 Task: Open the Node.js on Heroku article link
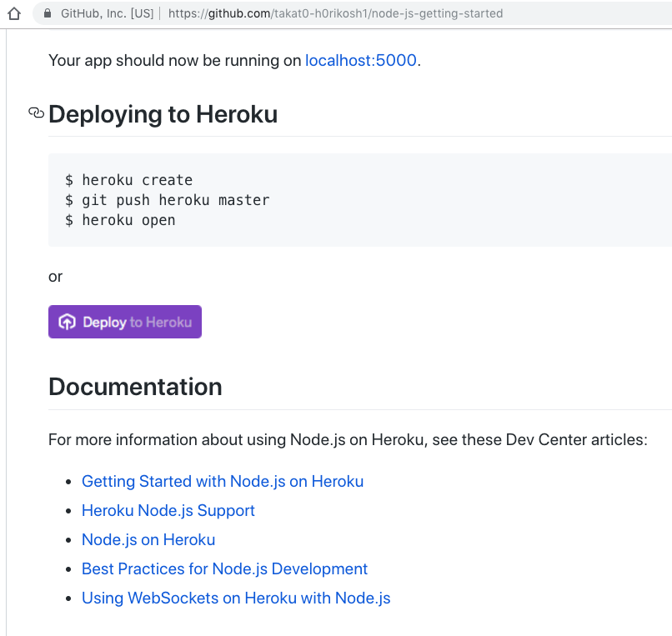click(x=148, y=539)
